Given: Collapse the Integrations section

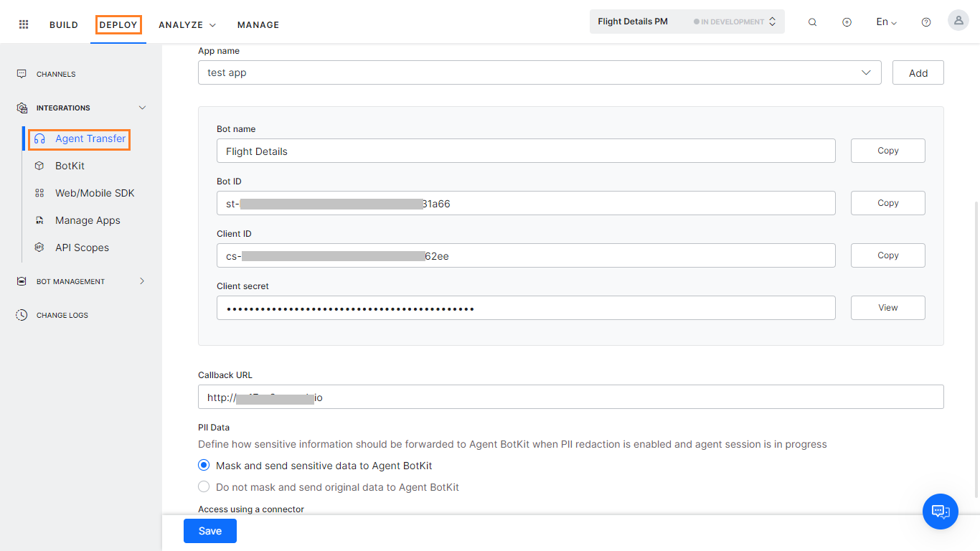Looking at the screenshot, I should point(141,108).
